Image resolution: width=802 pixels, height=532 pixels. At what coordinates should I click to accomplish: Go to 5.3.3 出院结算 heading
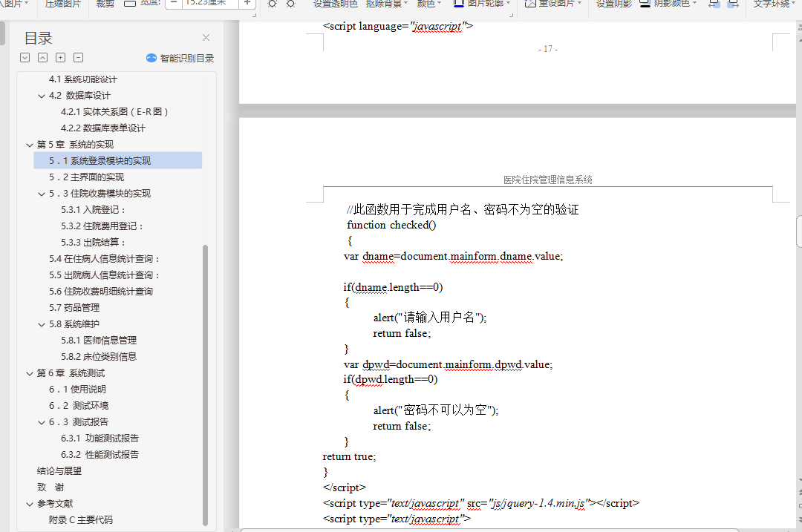(93, 242)
